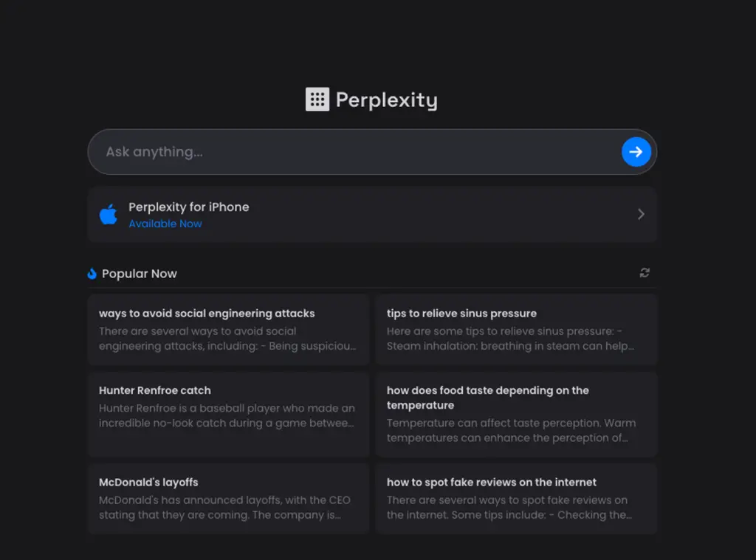756x560 pixels.
Task: Click the flame icon beside Popular Now
Action: 91,273
